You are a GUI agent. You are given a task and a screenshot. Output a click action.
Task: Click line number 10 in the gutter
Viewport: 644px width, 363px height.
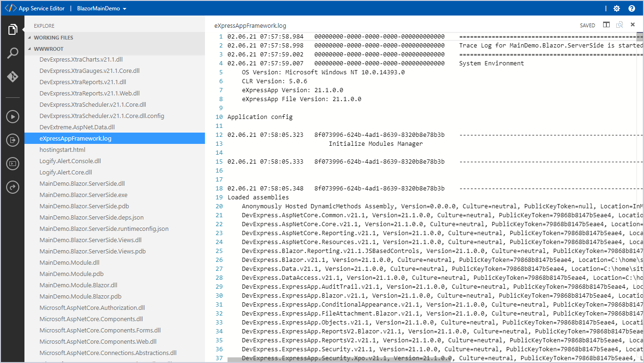pos(219,117)
